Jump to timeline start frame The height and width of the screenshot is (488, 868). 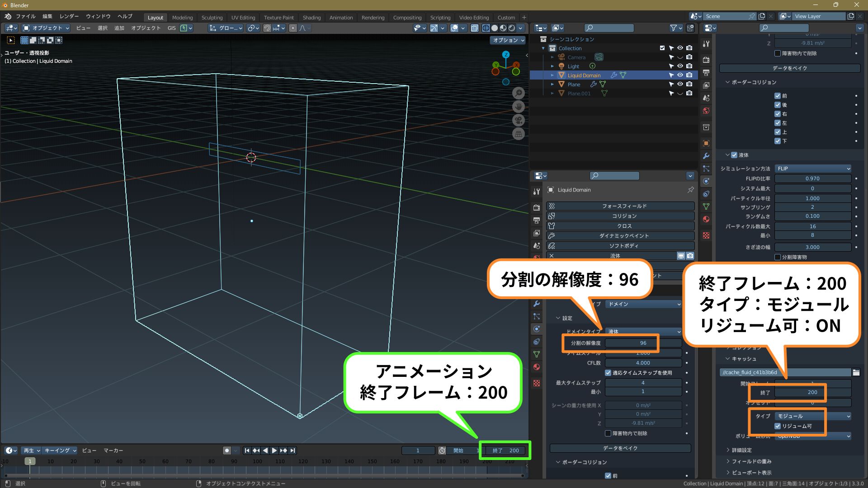(247, 450)
